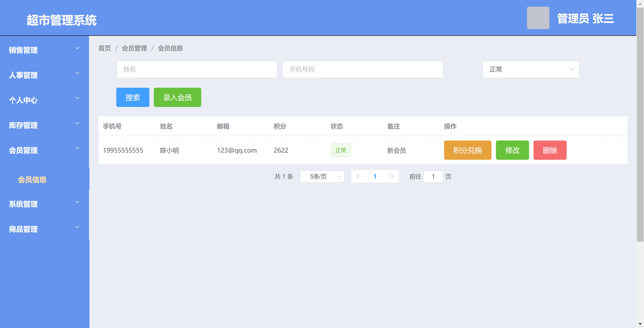Click the previous page arrow in pagination
The height and width of the screenshot is (328, 644).
(358, 176)
